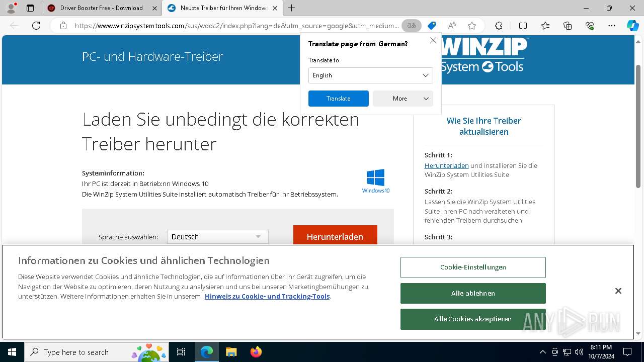
Task: Switch to Neuste Treiber für Ihren Windows tab
Action: [223, 8]
